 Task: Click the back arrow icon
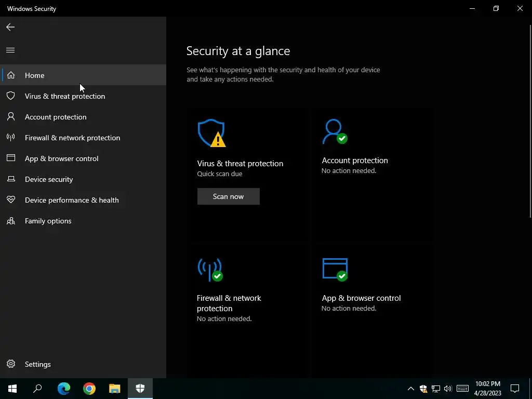pyautogui.click(x=10, y=27)
